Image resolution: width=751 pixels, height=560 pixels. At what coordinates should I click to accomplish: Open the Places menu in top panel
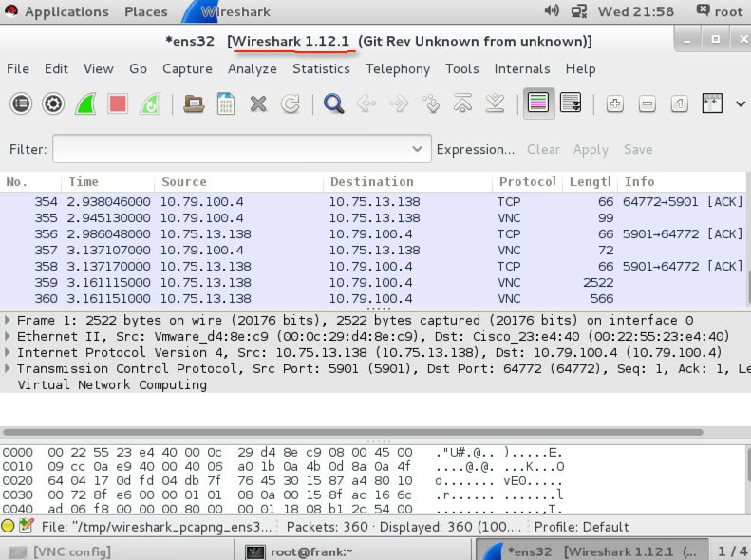pos(145,11)
